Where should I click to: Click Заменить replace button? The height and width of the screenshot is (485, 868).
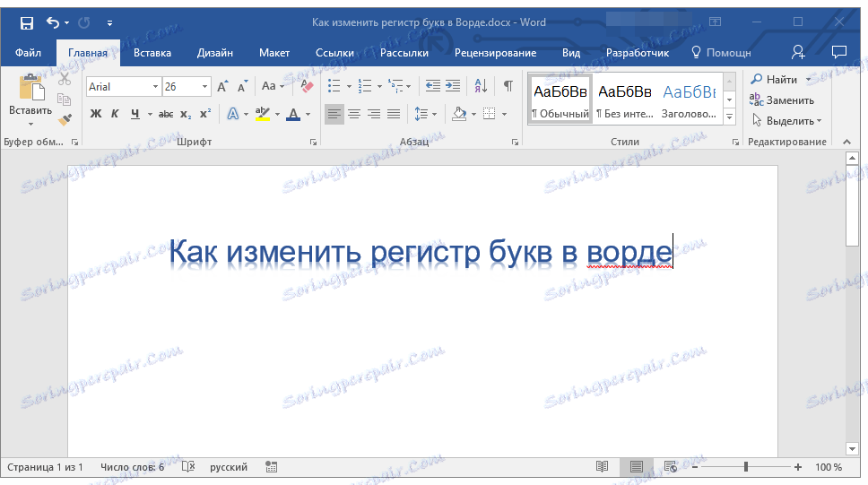click(782, 100)
